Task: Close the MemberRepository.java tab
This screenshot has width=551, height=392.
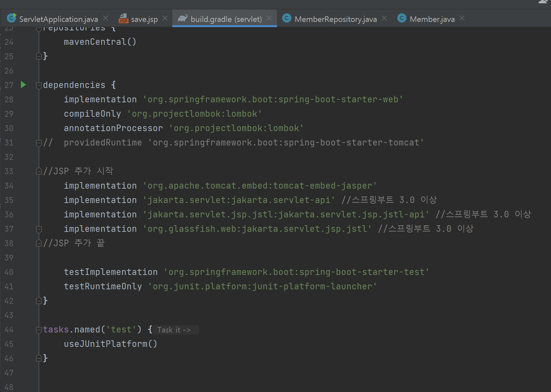Action: point(384,18)
